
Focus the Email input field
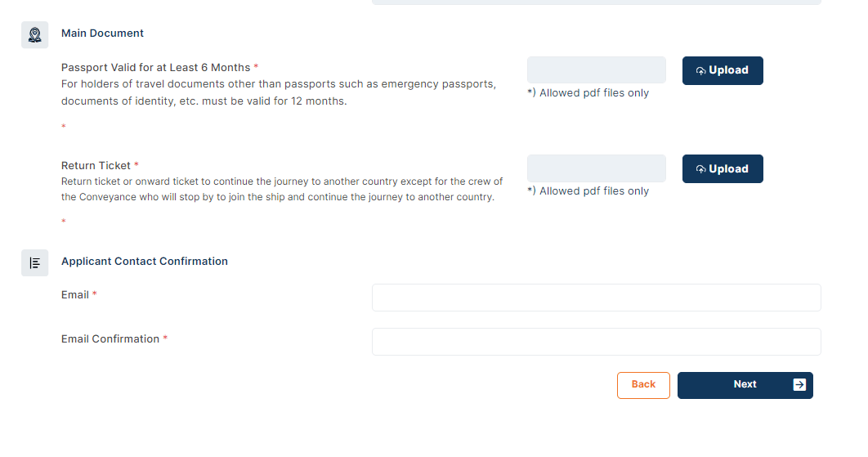pyautogui.click(x=596, y=298)
